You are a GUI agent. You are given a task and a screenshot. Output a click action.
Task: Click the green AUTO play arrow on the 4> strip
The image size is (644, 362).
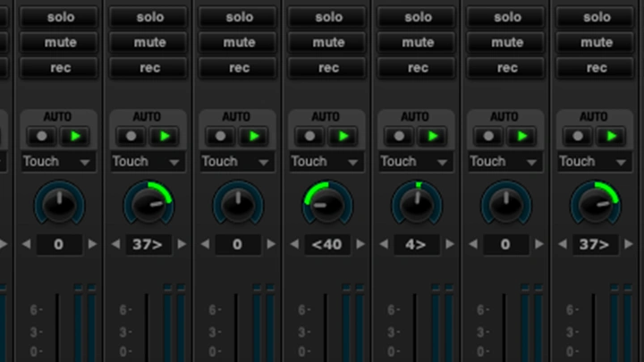coord(433,136)
